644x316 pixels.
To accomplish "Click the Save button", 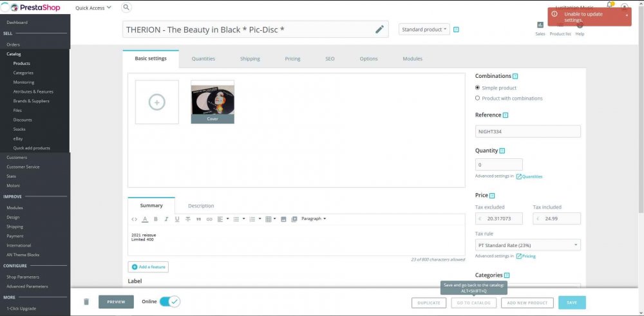I will coord(572,302).
